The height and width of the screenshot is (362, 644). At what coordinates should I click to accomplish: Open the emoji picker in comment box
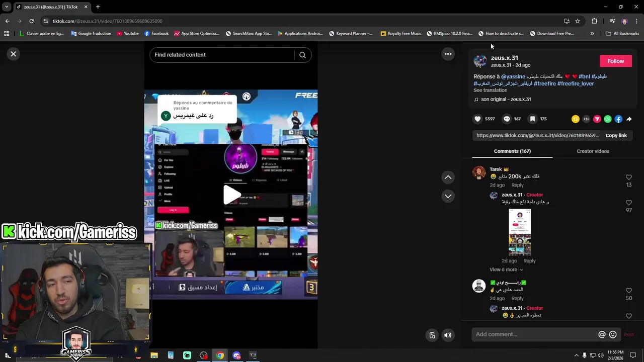tap(613, 334)
